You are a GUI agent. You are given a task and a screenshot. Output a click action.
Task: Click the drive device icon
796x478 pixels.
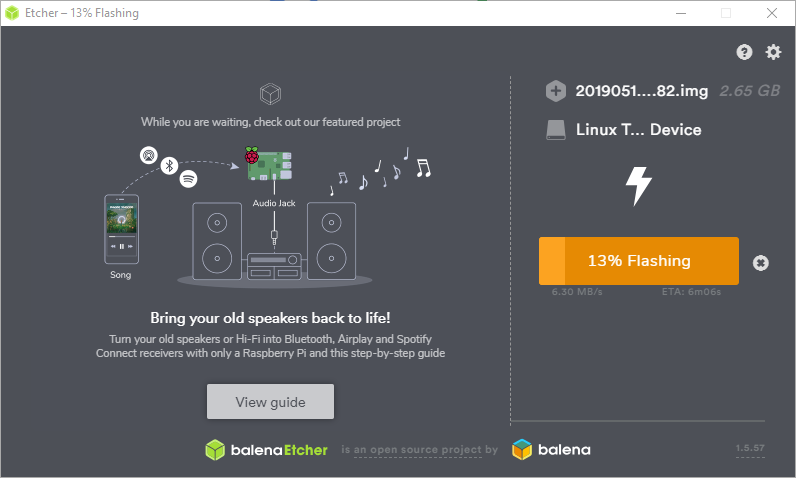pyautogui.click(x=556, y=130)
